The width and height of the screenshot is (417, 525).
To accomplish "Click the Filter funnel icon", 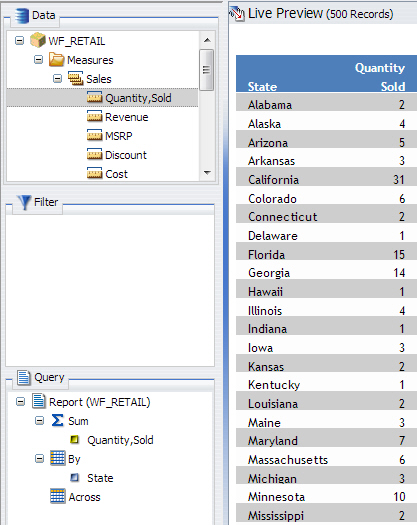I will [x=24, y=202].
